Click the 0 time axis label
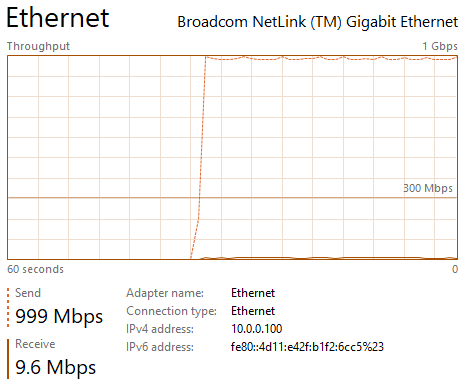The height and width of the screenshot is (387, 467). coord(455,269)
